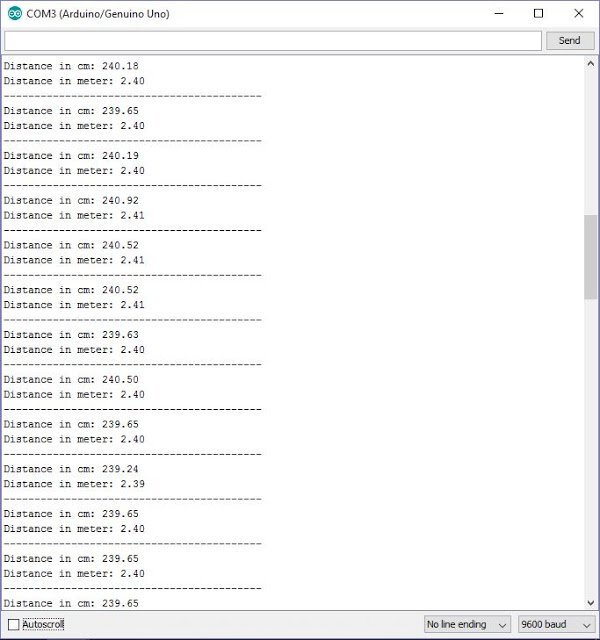Click the Autoscroll label text
The height and width of the screenshot is (640, 600).
(x=43, y=624)
